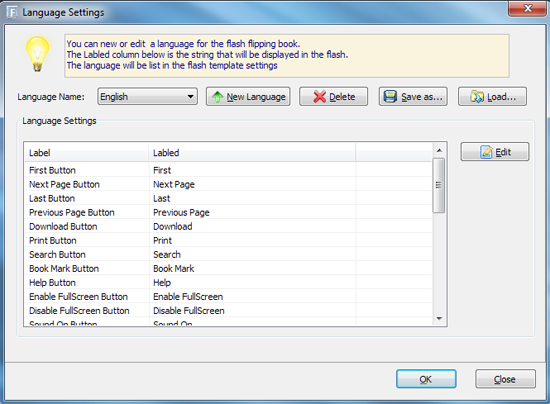Viewport: 550px width, 404px height.
Task: Click the pencil Edit icon
Action: click(486, 152)
